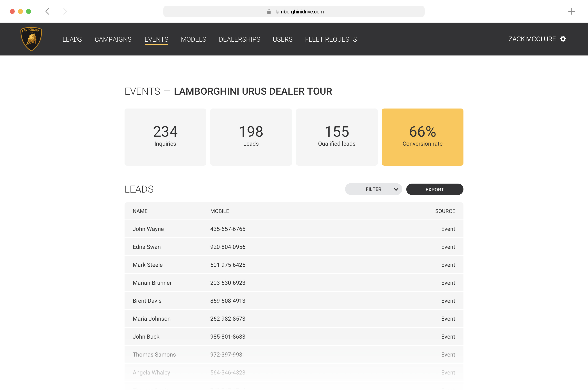The width and height of the screenshot is (588, 390).
Task: Open settings gear next to Zack McClure
Action: [563, 39]
